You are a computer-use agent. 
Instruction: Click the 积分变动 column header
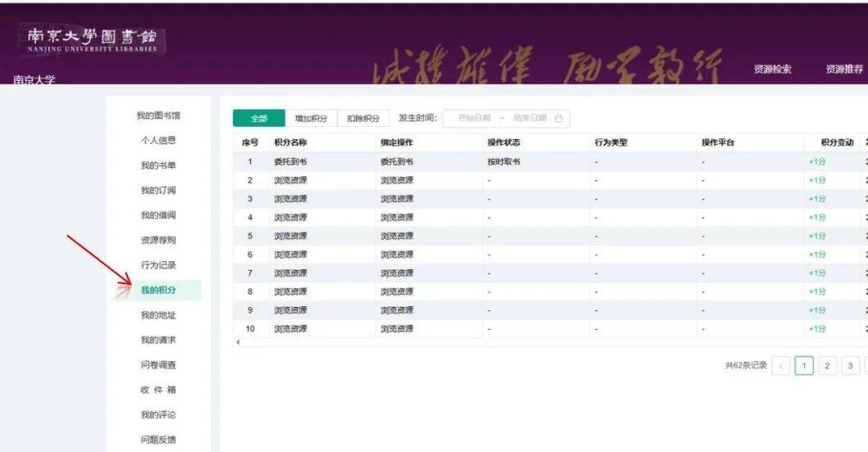[831, 142]
